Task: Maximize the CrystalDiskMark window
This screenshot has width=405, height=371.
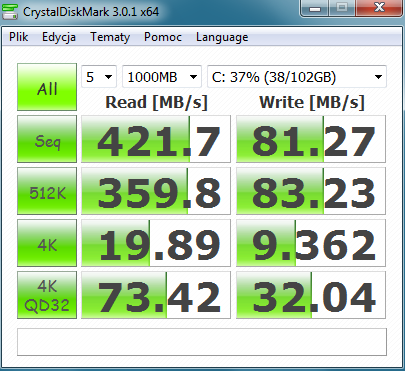Action: 342,8
